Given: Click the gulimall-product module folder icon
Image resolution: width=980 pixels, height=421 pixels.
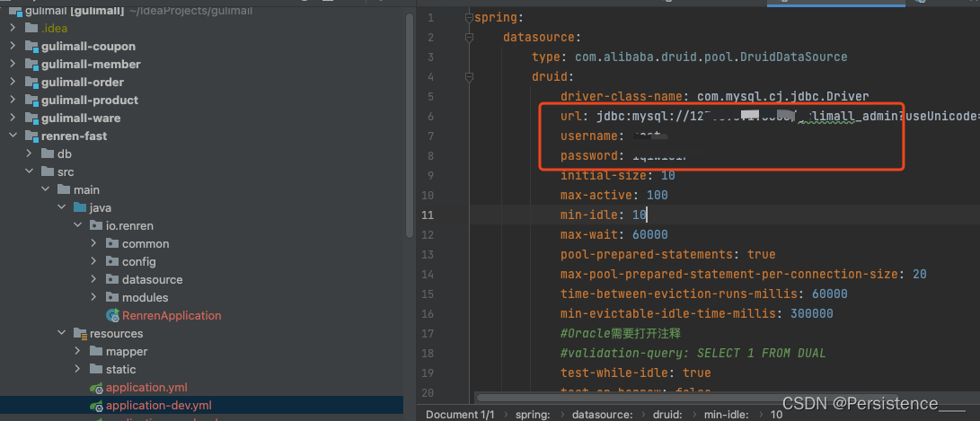Looking at the screenshot, I should (x=31, y=100).
